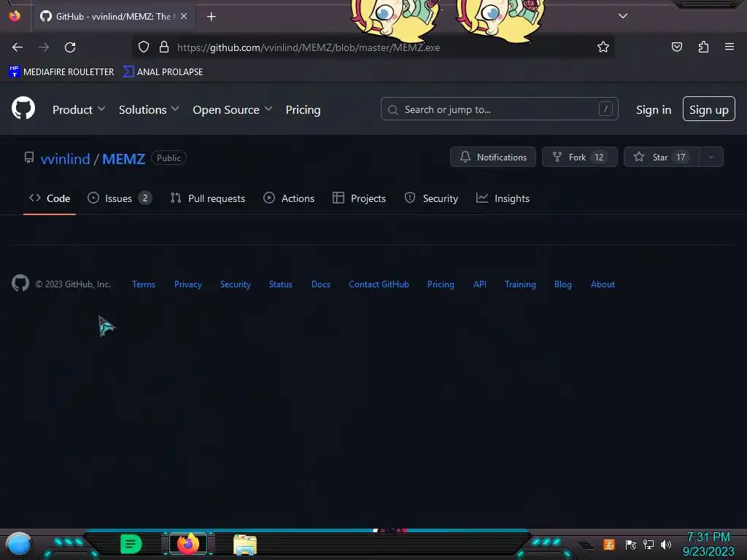Open the Privacy footer link
This screenshot has width=747, height=560.
188,284
